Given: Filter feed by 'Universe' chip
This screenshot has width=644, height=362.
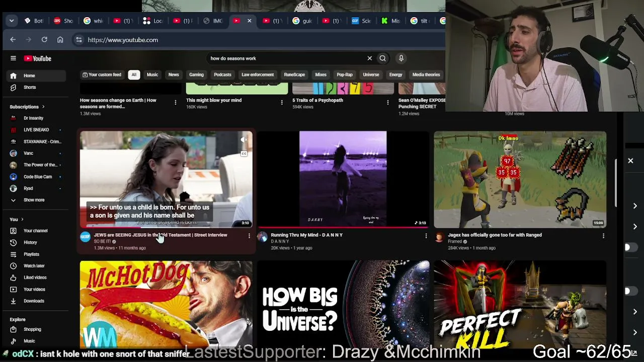Looking at the screenshot, I should pyautogui.click(x=371, y=75).
